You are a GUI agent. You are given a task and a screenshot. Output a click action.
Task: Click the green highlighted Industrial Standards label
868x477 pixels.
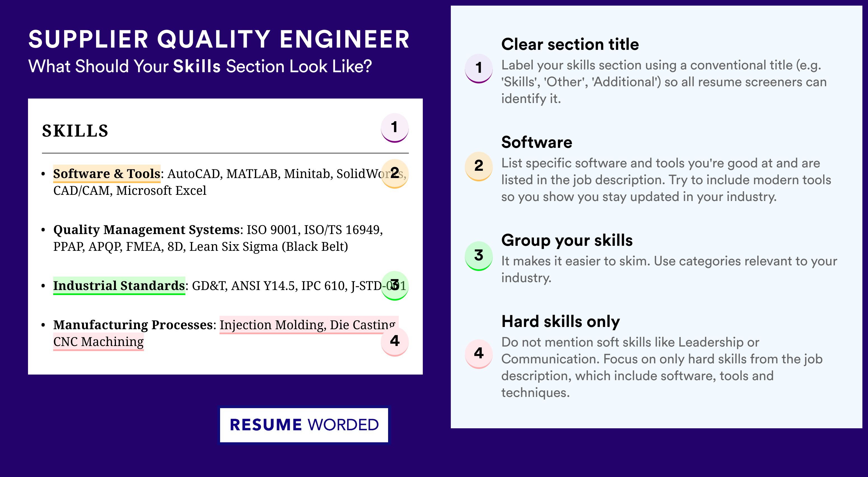pos(119,286)
